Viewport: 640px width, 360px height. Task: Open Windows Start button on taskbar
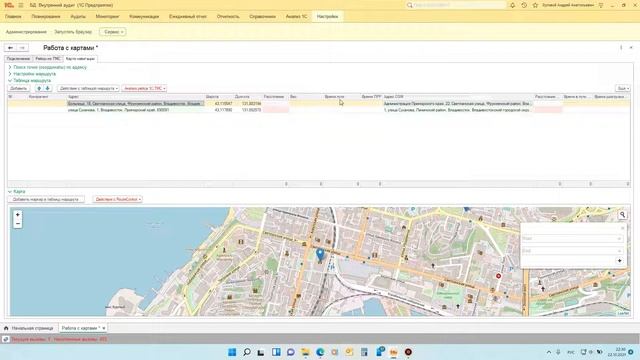(x=232, y=352)
